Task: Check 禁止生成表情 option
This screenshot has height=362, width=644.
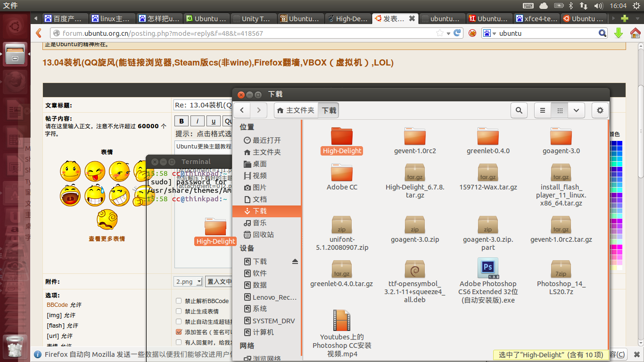Action: pos(179,311)
